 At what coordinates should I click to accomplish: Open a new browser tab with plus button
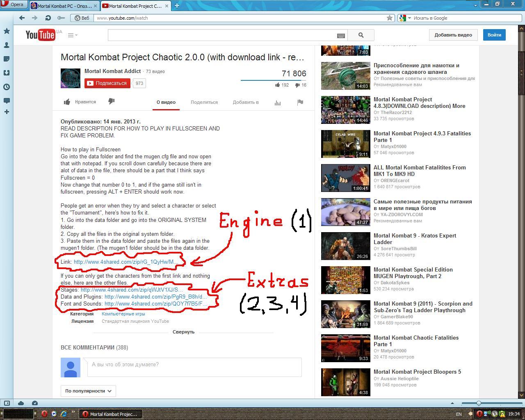(177, 6)
